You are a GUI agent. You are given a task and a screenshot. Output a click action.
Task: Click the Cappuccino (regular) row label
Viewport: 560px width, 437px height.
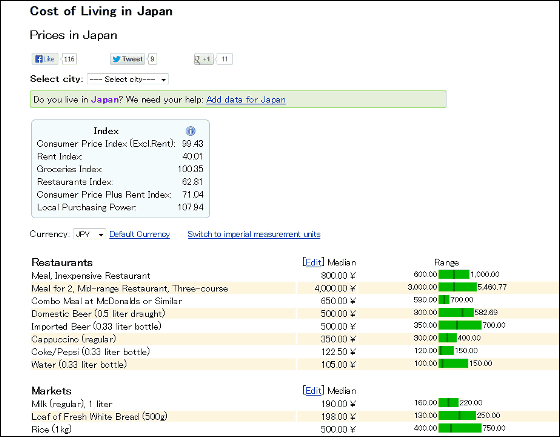pos(74,339)
